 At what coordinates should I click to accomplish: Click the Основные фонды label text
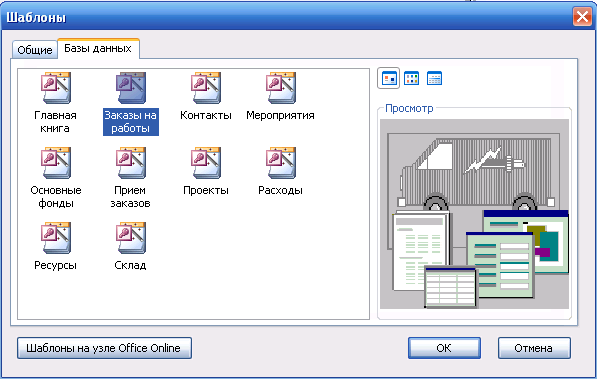tap(56, 197)
